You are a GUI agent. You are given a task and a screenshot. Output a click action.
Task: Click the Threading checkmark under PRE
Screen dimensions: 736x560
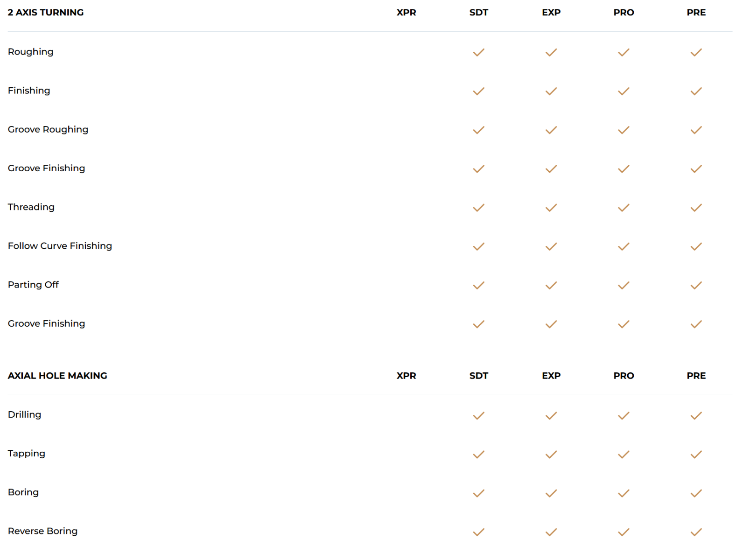point(696,207)
